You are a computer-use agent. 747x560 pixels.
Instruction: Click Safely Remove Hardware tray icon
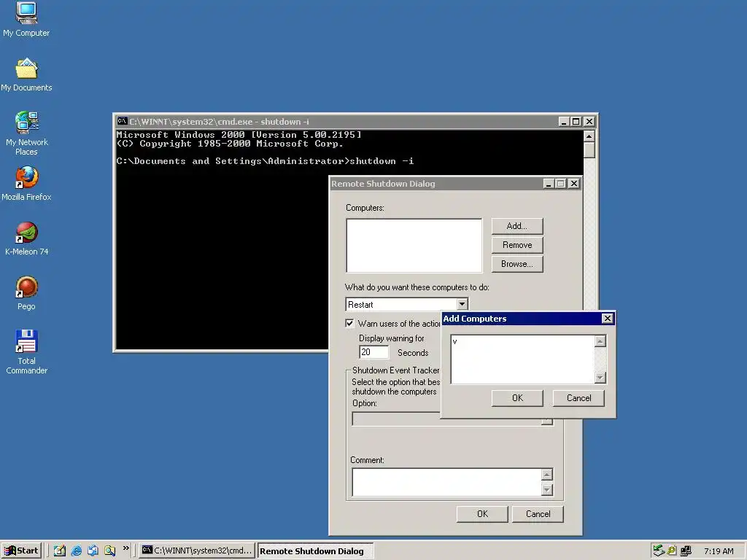[x=659, y=551]
